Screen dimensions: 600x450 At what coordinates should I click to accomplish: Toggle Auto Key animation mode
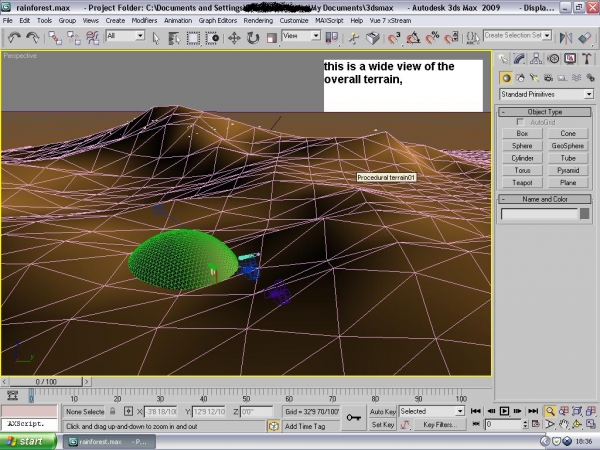[382, 411]
